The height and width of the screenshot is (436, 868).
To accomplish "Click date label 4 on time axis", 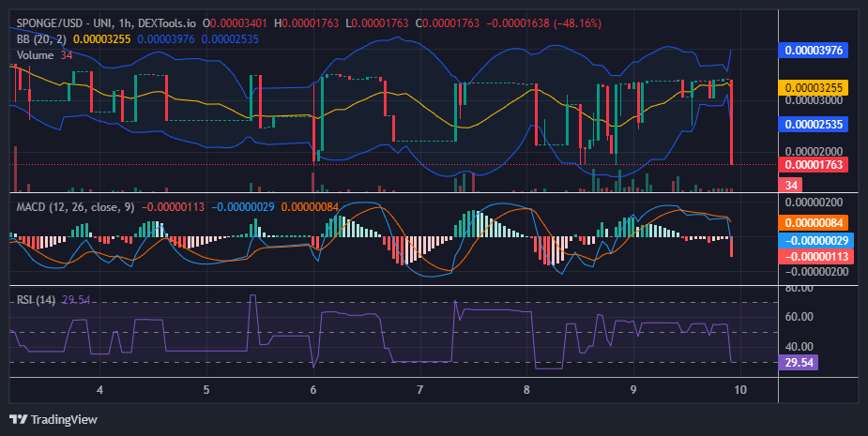I will [99, 389].
